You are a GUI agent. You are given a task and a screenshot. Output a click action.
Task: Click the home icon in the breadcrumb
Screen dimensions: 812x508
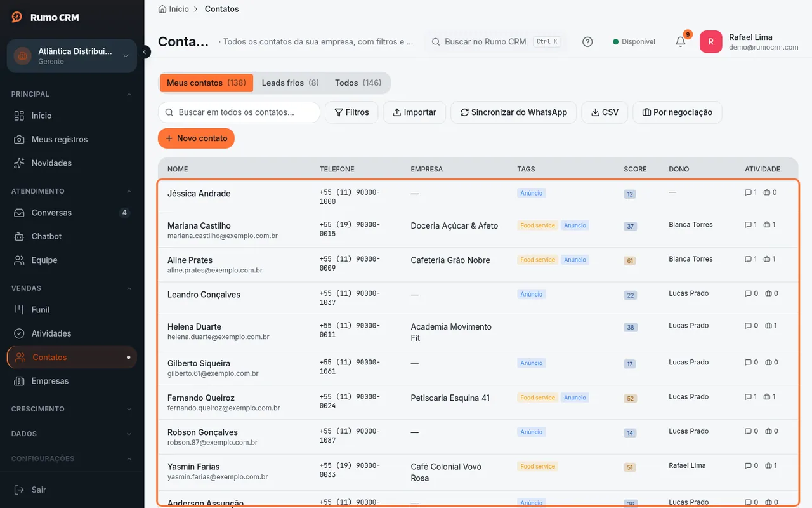click(x=162, y=9)
